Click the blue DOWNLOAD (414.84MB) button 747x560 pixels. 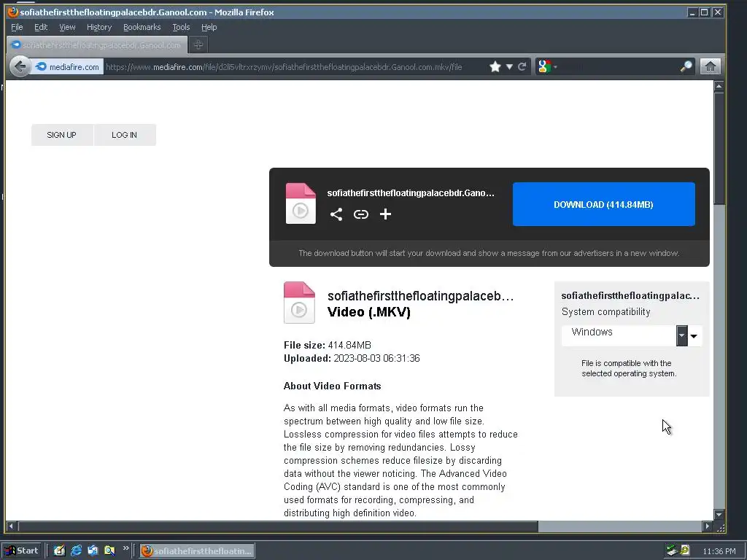[x=603, y=204]
